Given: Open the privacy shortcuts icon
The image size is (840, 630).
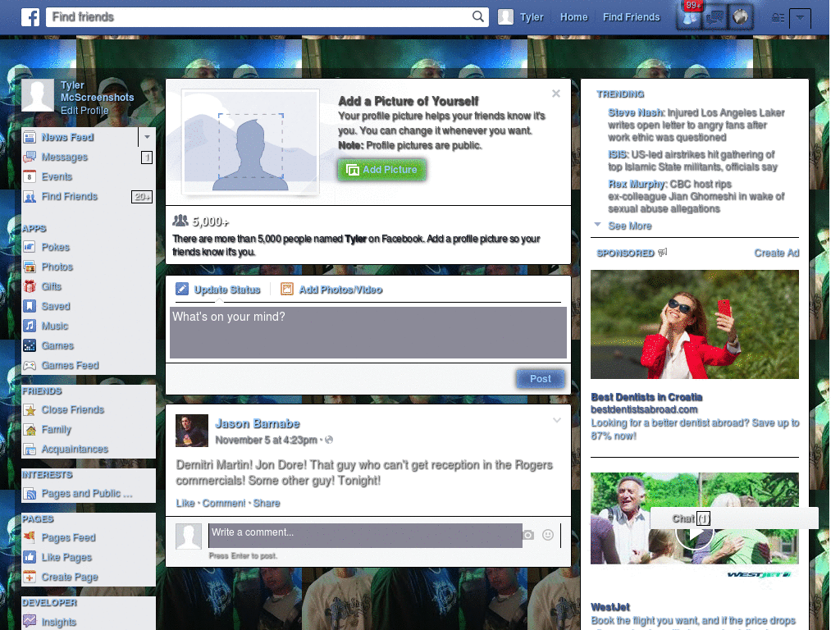Looking at the screenshot, I should pos(778,18).
